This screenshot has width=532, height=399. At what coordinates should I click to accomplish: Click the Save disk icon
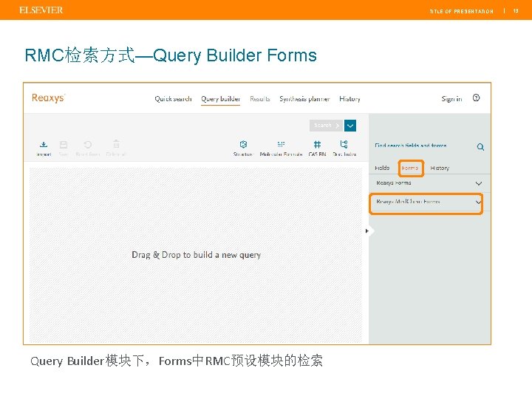pos(64,145)
